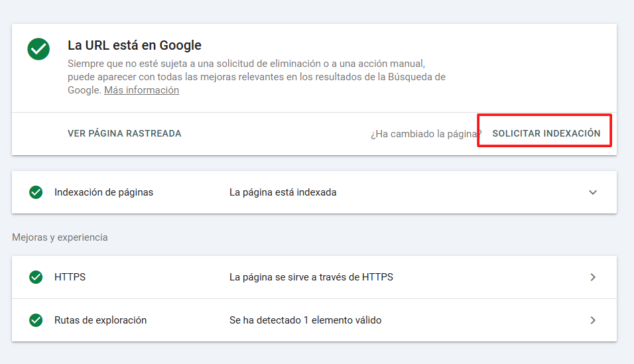Click the green check icon beside Indexación de páginas
Screen dimensions: 634x364
coord(36,192)
